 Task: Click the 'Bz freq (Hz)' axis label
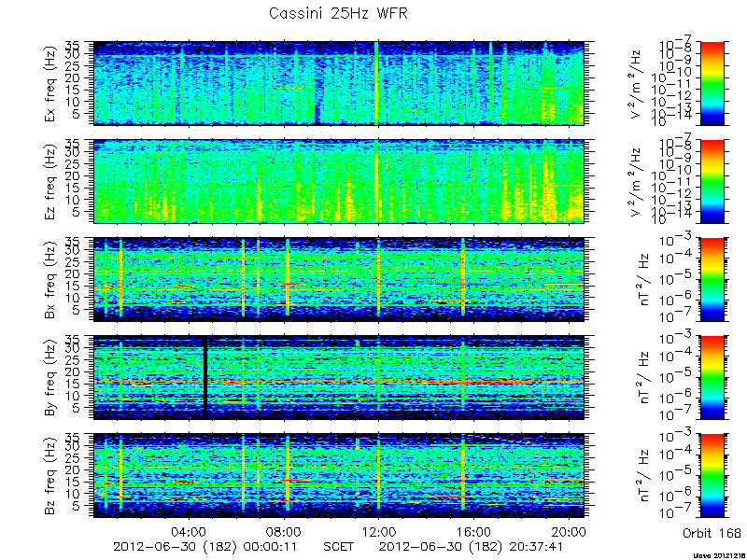(x=50, y=476)
